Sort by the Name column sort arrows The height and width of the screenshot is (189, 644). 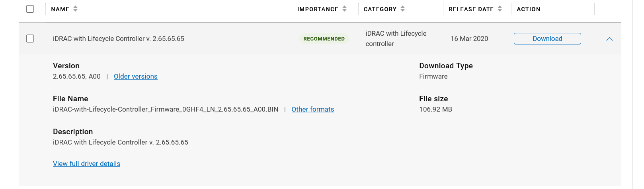click(75, 9)
